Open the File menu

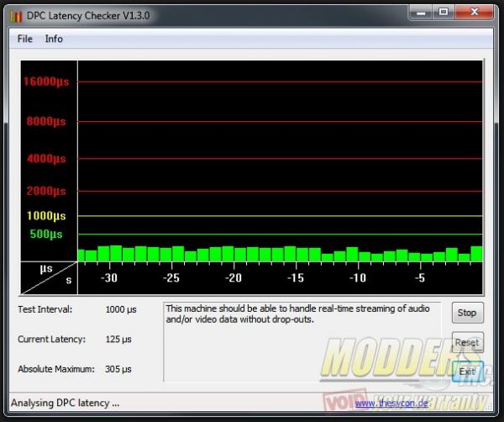click(24, 39)
